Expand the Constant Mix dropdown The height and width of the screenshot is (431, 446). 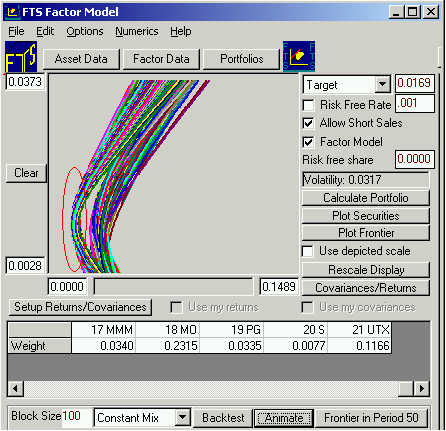pos(183,417)
